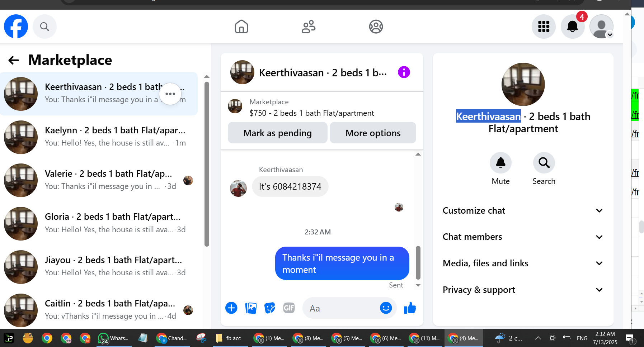The image size is (644, 347).
Task: Click the message thread scrollbar thumb
Action: (418, 262)
